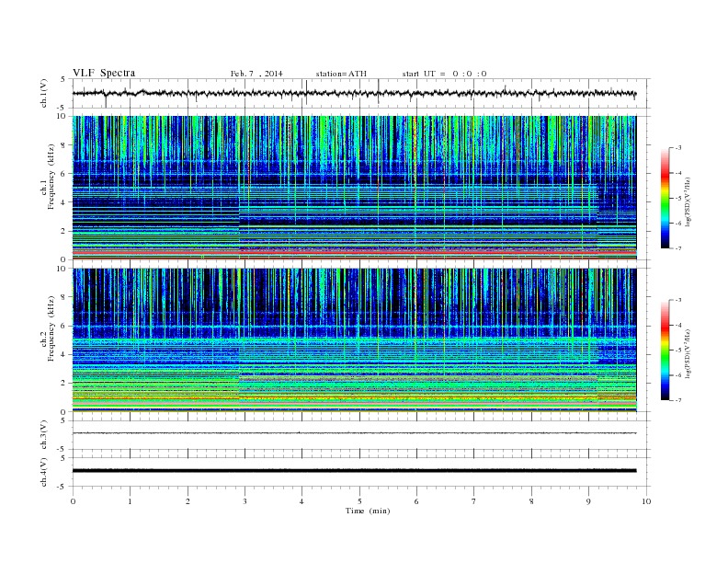Click the "7" tick label on the time axis
The image size is (728, 563).
click(474, 501)
